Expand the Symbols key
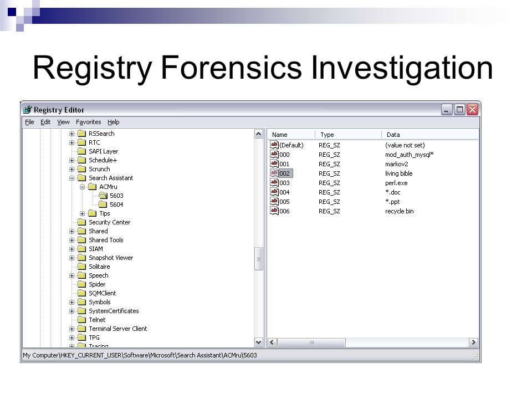This screenshot has width=532, height=399. point(71,302)
